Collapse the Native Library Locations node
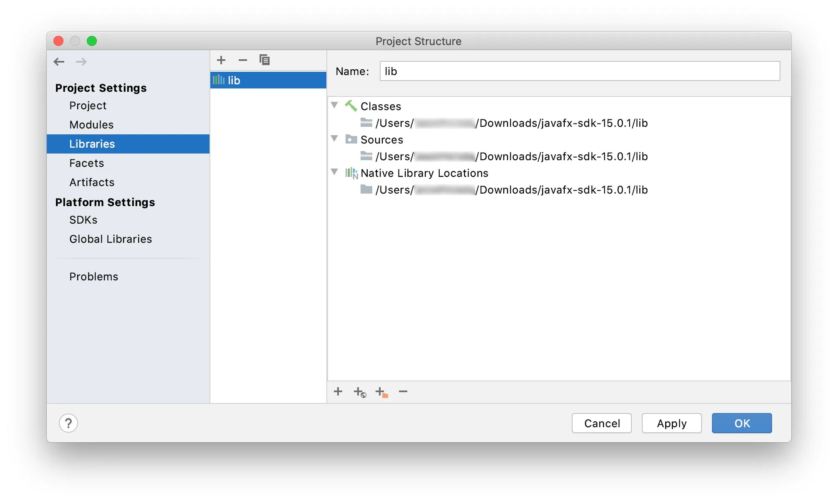838x504 pixels. [334, 172]
